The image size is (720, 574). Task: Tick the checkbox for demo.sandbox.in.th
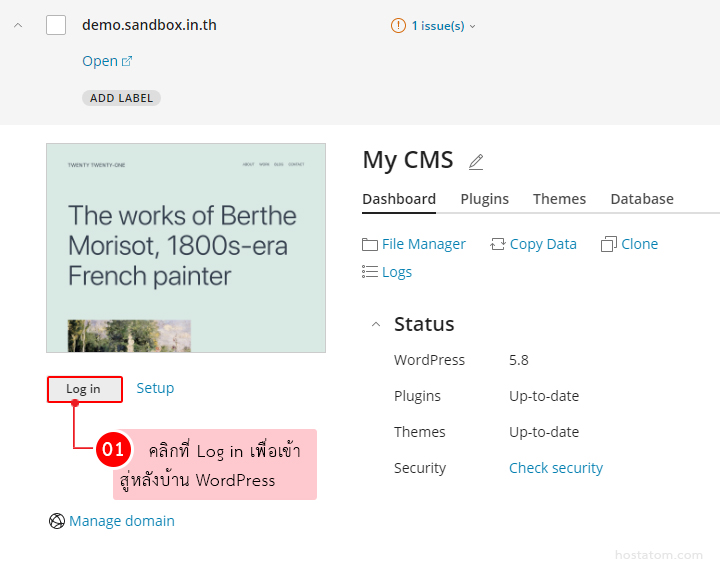[56, 25]
